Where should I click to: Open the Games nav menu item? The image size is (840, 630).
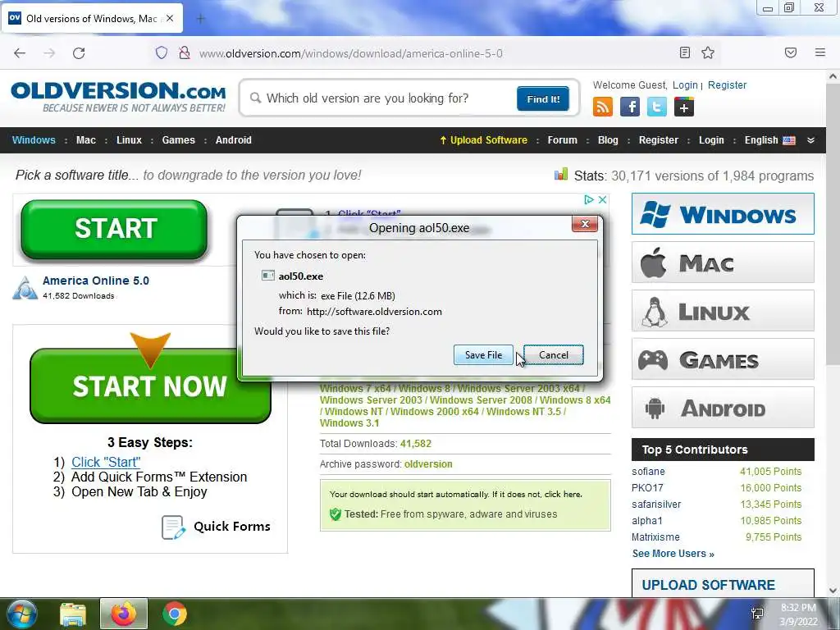[x=178, y=140]
